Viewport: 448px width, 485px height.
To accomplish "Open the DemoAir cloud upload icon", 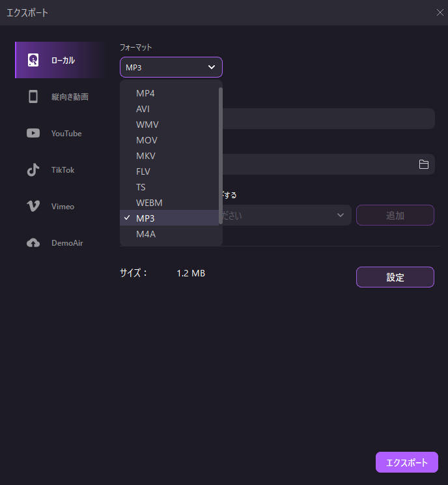I will (33, 242).
